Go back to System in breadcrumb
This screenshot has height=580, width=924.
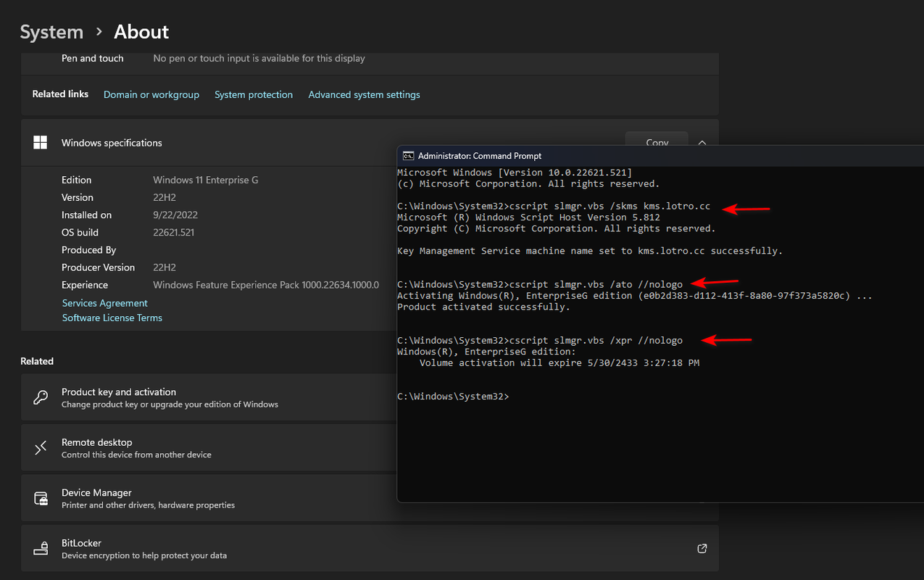pos(51,32)
